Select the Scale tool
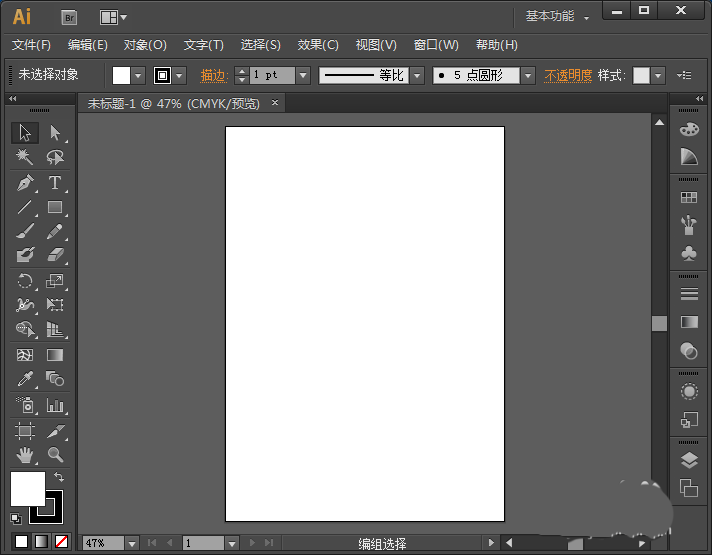This screenshot has width=712, height=555. tap(55, 281)
